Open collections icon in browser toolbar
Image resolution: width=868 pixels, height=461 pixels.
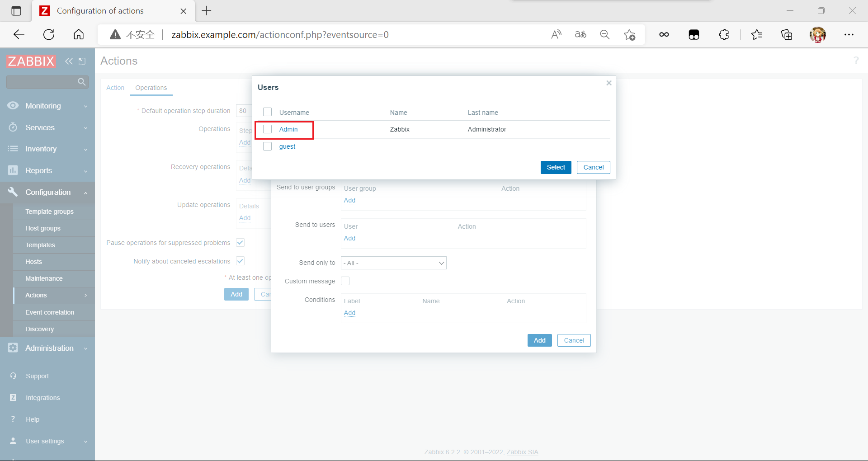(x=787, y=34)
